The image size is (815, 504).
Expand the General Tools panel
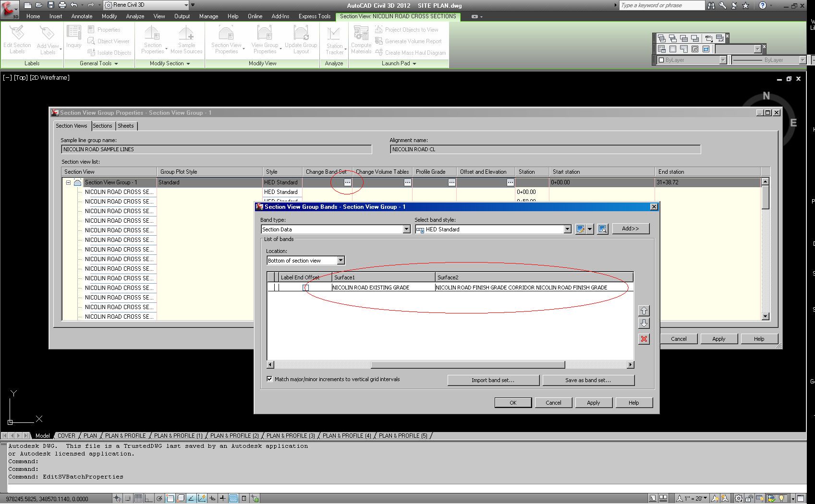click(x=99, y=63)
